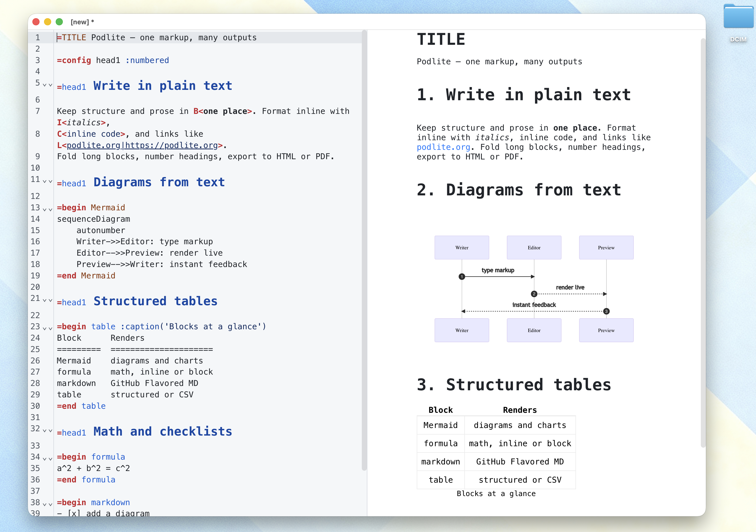Click the 'Renders' column header in the preview table

click(520, 410)
